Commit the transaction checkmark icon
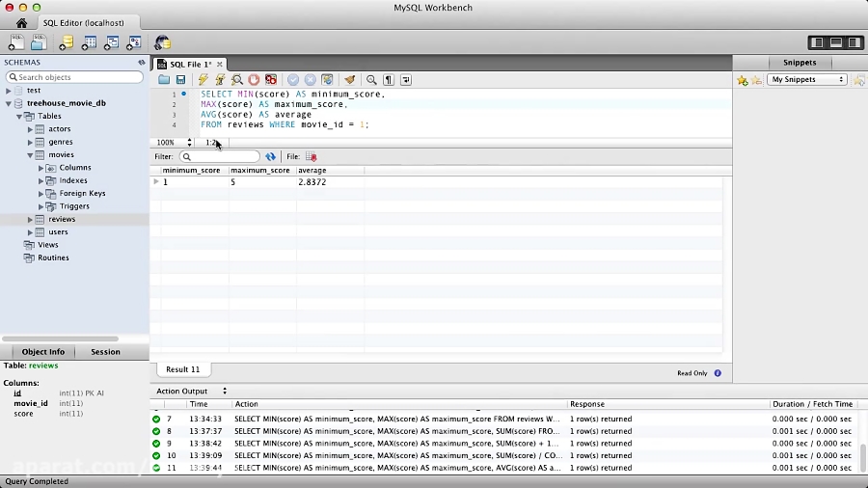Image resolution: width=868 pixels, height=488 pixels. click(293, 80)
